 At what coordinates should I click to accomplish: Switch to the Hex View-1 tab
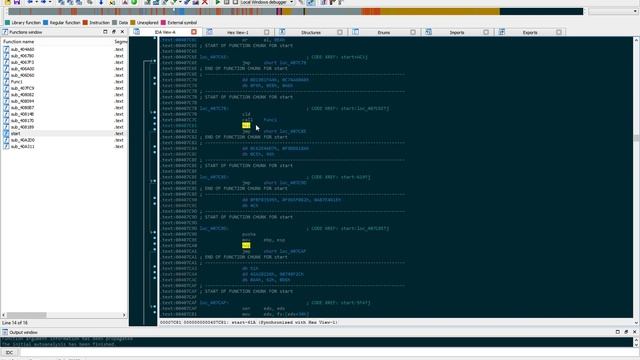pyautogui.click(x=238, y=32)
